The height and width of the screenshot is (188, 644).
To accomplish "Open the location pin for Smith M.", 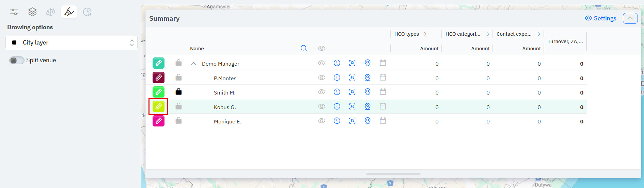I will (x=367, y=92).
